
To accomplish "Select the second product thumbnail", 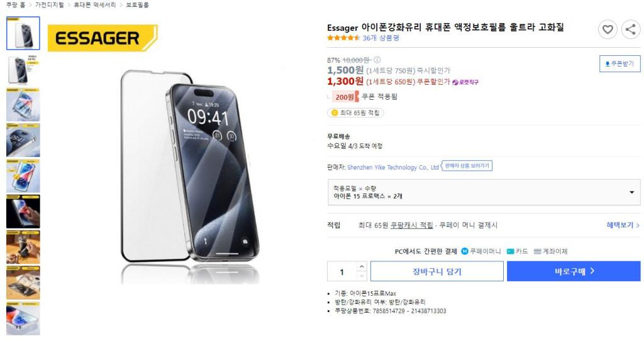I will [x=23, y=69].
